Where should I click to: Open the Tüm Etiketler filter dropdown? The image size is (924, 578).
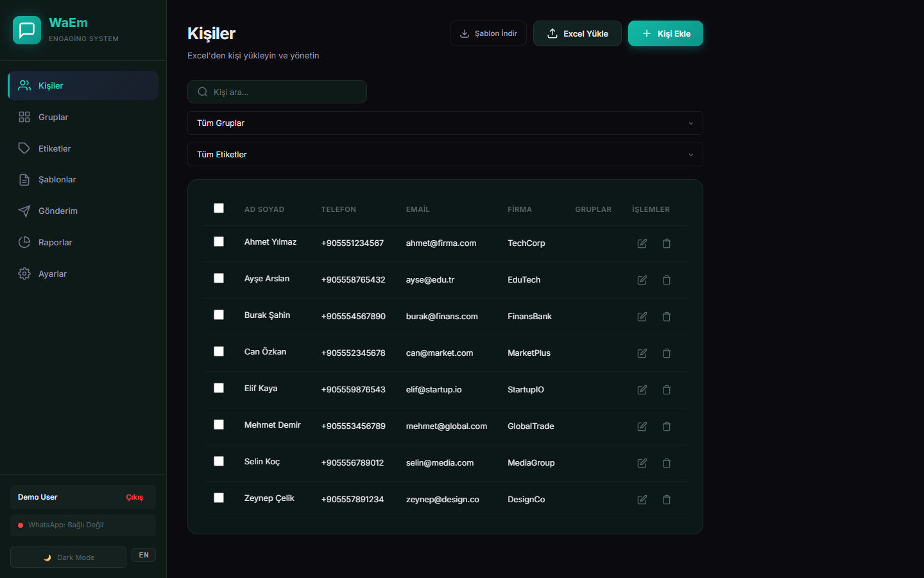point(445,155)
